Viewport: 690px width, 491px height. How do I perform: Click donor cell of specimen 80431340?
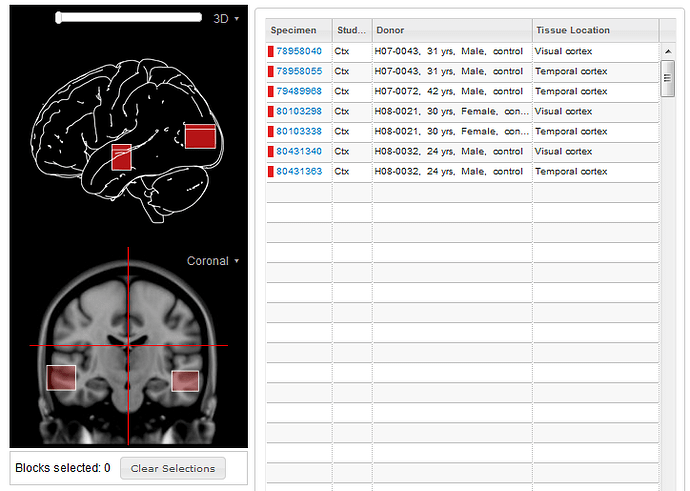pos(452,151)
